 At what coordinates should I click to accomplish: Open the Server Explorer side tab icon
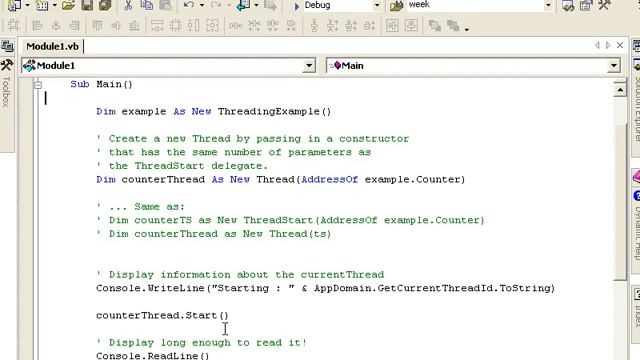pos(7,46)
